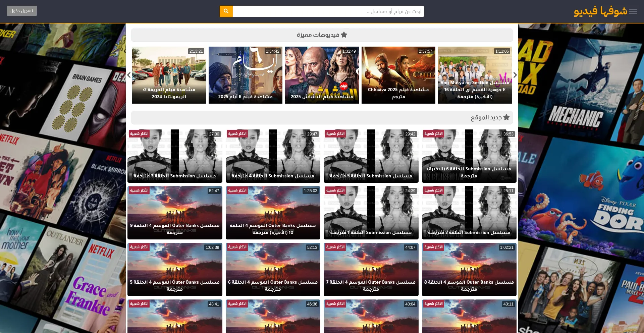Open the Chhaava 2025 featured movie
644x333 pixels.
(x=398, y=75)
